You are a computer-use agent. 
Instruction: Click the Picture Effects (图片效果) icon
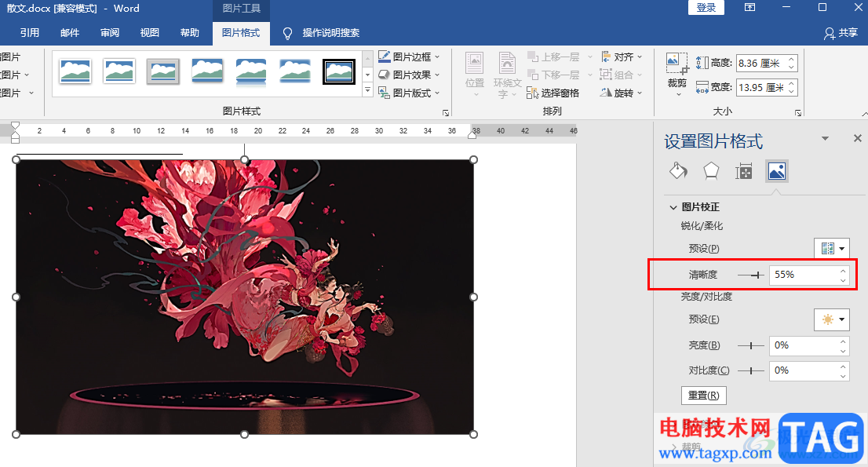385,75
